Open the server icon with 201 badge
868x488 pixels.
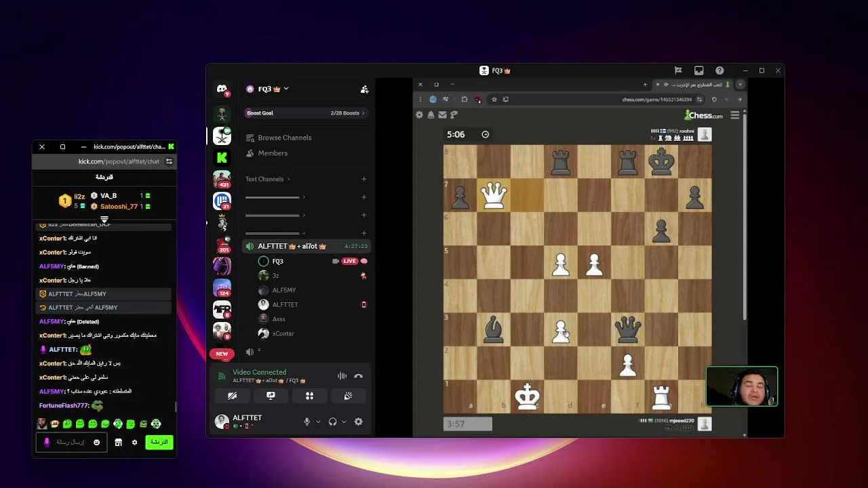[x=222, y=245]
